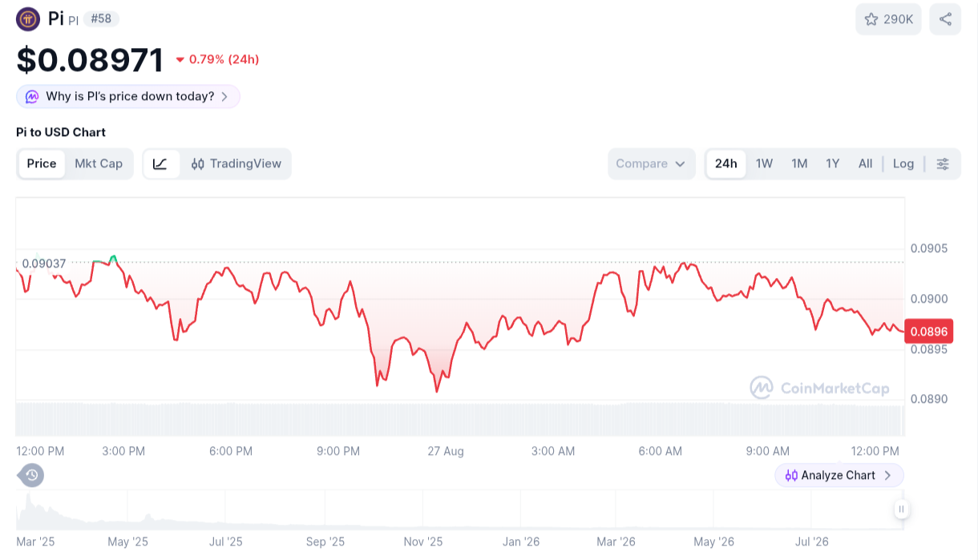Open the share icon button
The height and width of the screenshot is (560, 978).
[x=945, y=19]
